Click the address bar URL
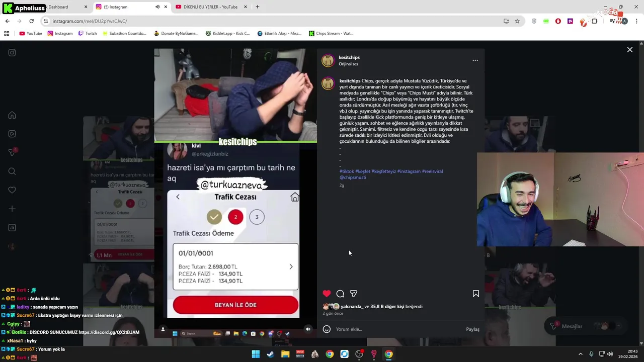This screenshot has width=644, height=362. (90, 21)
